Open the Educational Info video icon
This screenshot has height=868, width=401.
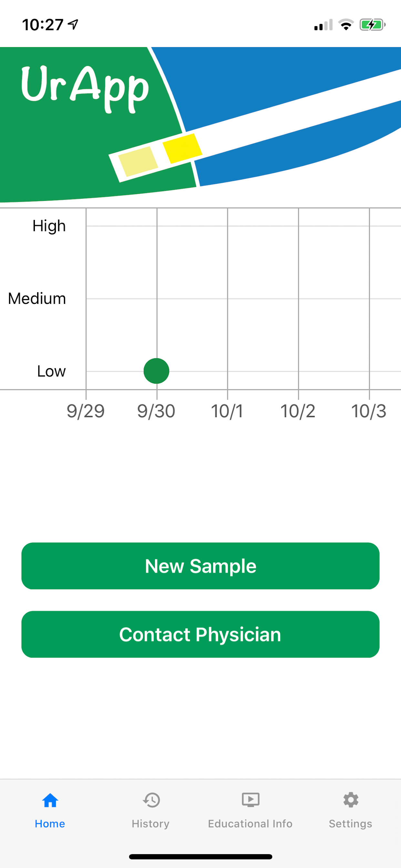pos(250,800)
